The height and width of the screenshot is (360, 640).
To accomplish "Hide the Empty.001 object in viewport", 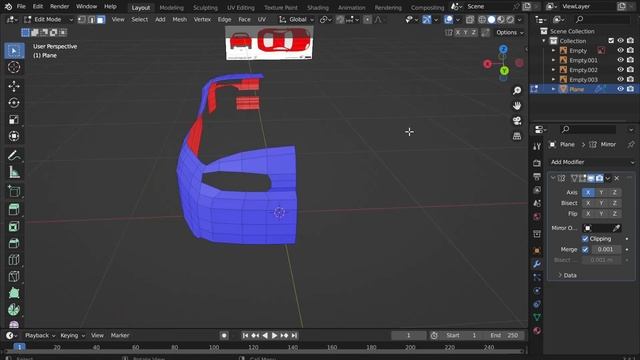I will click(620, 60).
